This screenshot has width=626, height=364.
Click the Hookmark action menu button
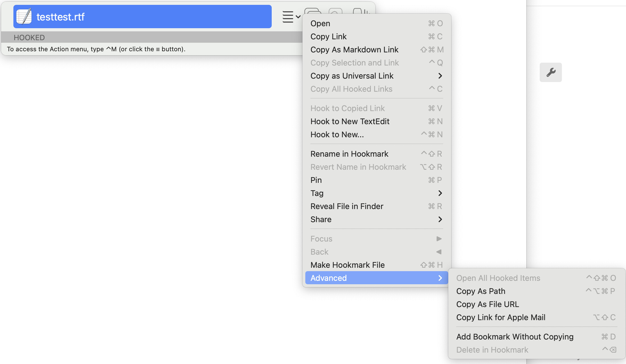[x=291, y=17]
